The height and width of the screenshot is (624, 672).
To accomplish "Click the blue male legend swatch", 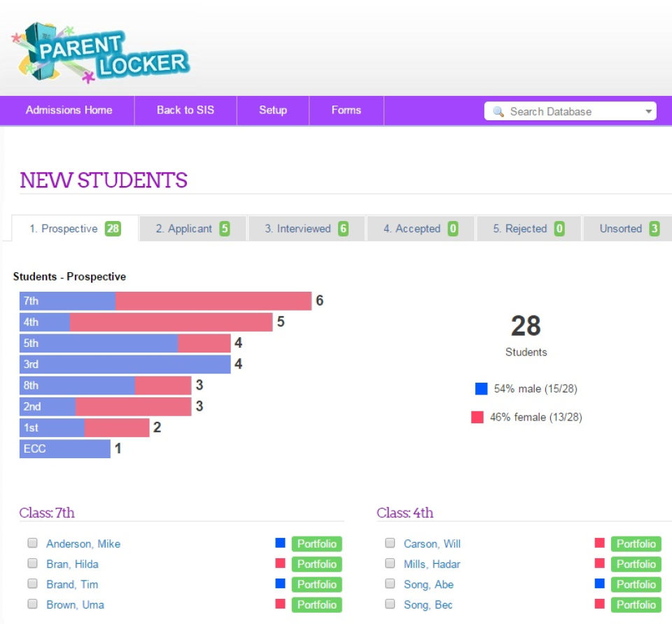I will pos(482,389).
